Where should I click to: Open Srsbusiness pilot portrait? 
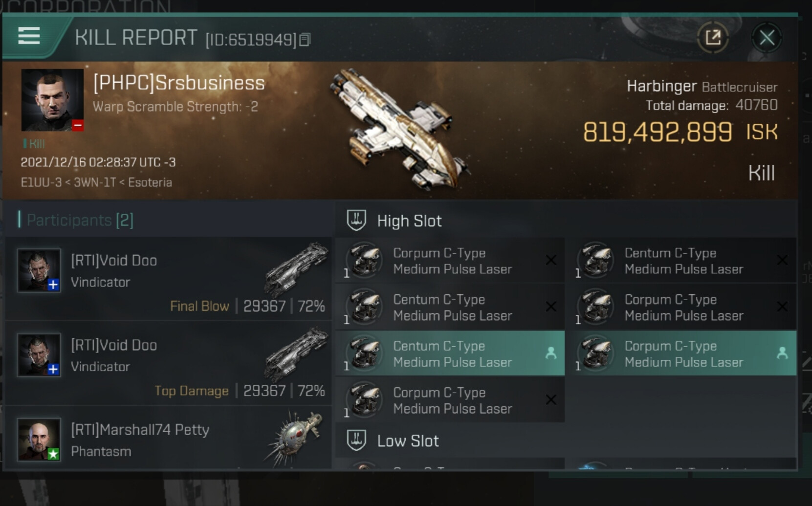coord(52,100)
